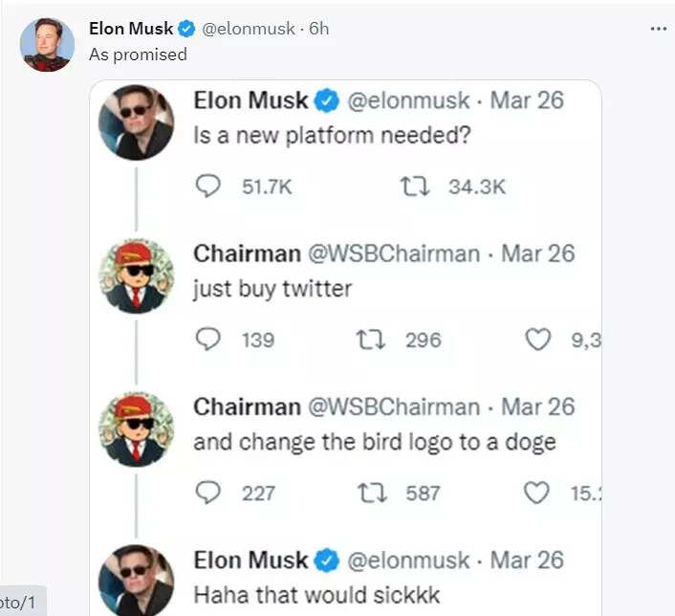
Task: Click reply icon showing 227 replies
Action: (207, 493)
